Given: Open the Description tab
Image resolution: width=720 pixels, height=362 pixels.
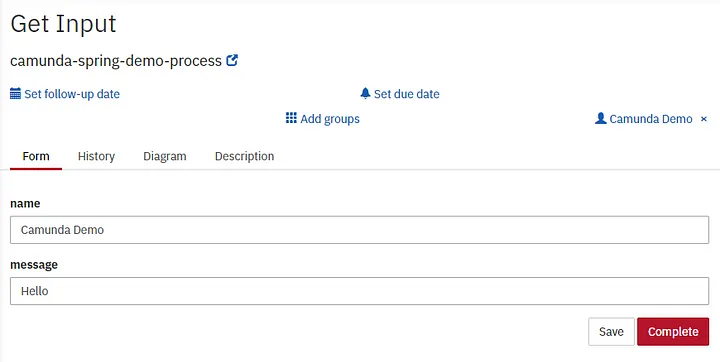Looking at the screenshot, I should 244,156.
